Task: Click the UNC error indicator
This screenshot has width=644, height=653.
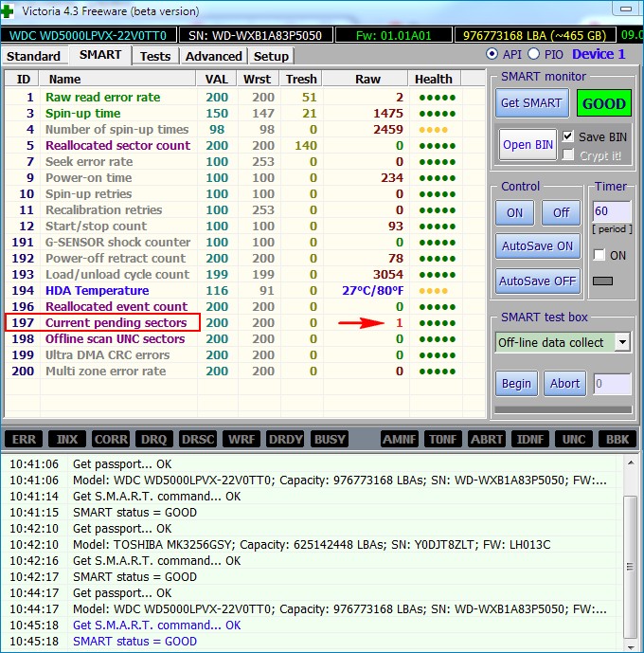Action: click(x=574, y=439)
